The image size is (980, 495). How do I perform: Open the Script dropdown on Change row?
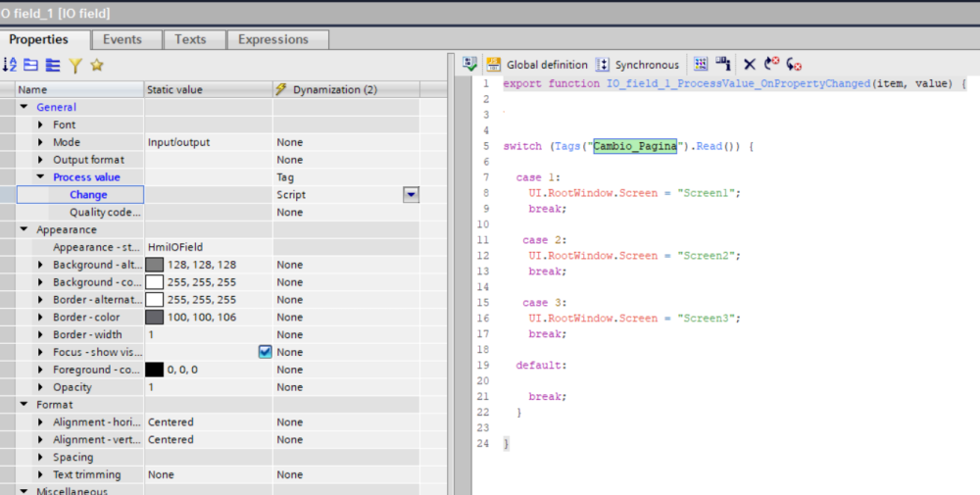pyautogui.click(x=411, y=195)
